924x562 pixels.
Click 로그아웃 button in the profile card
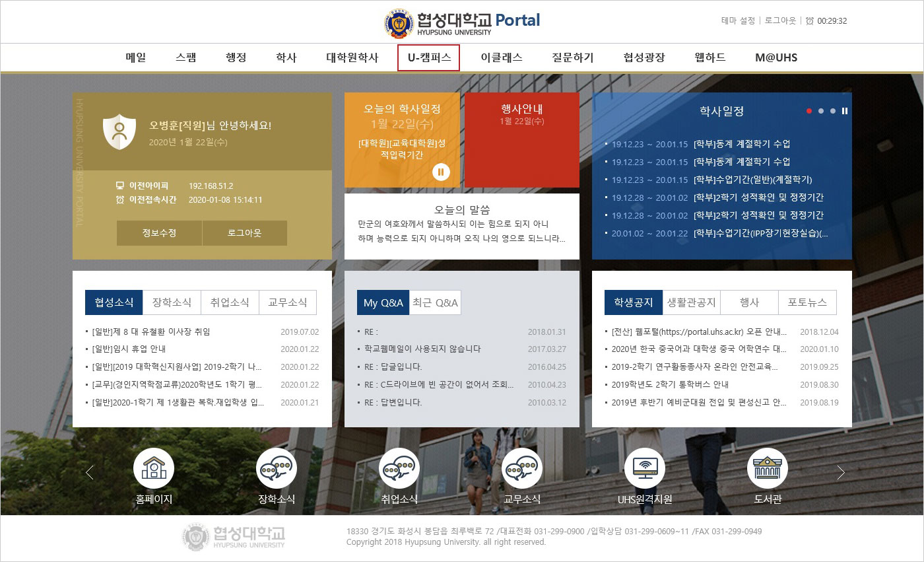click(245, 233)
